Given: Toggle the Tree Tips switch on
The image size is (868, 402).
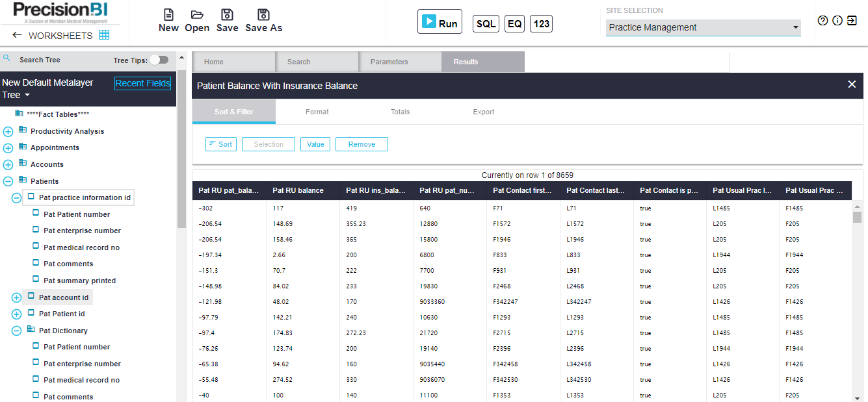Looking at the screenshot, I should click(159, 59).
